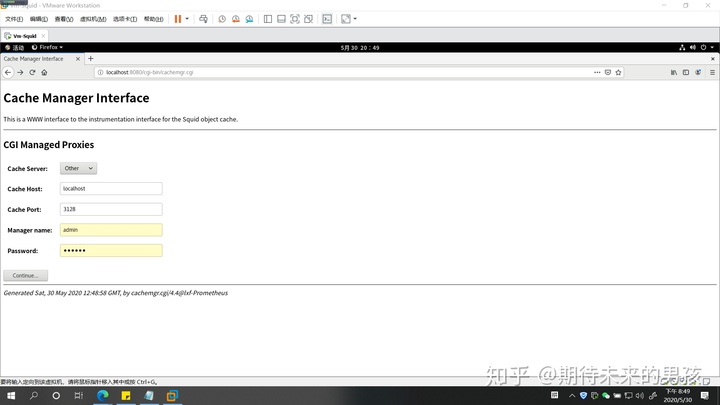Click the Manager name field

(x=111, y=230)
